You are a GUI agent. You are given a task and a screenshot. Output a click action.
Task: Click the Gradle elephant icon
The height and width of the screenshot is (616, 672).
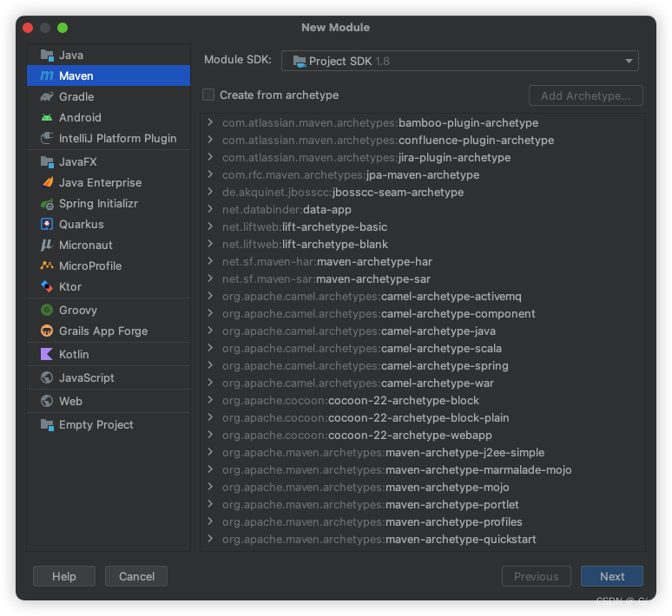click(47, 96)
